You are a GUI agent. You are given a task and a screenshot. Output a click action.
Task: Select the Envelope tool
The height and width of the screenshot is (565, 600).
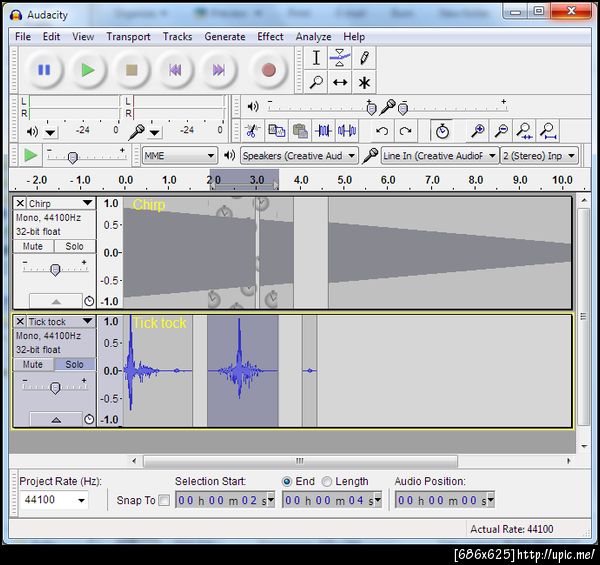(x=340, y=58)
